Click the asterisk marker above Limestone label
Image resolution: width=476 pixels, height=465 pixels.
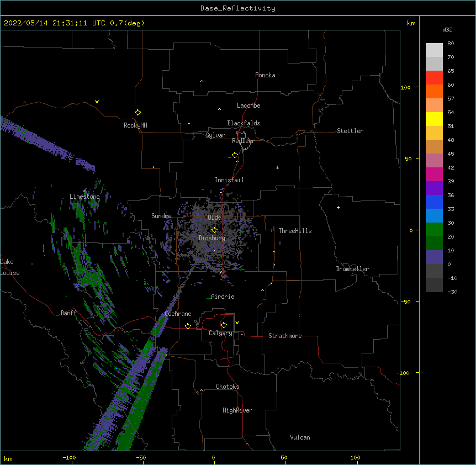pos(85,191)
